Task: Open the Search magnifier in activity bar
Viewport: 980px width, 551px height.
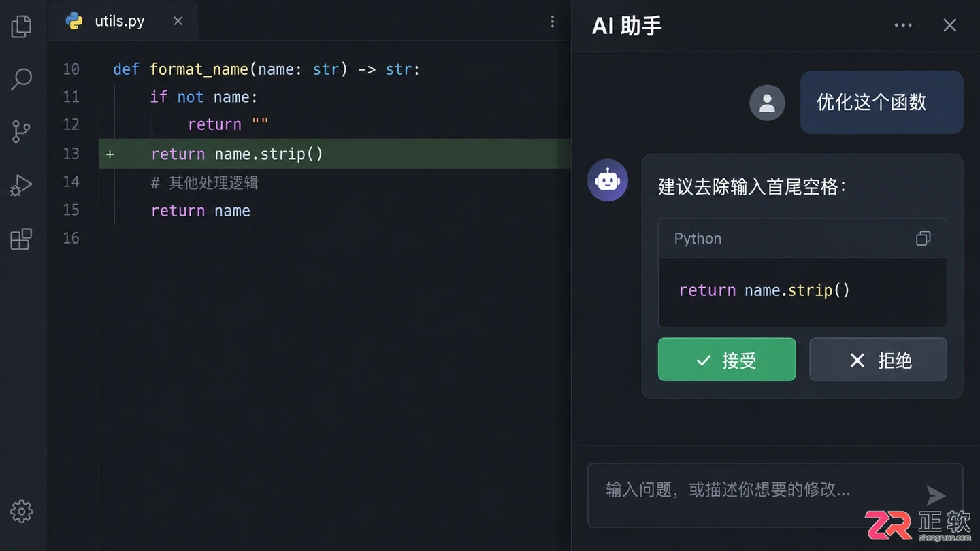Action: click(x=21, y=79)
